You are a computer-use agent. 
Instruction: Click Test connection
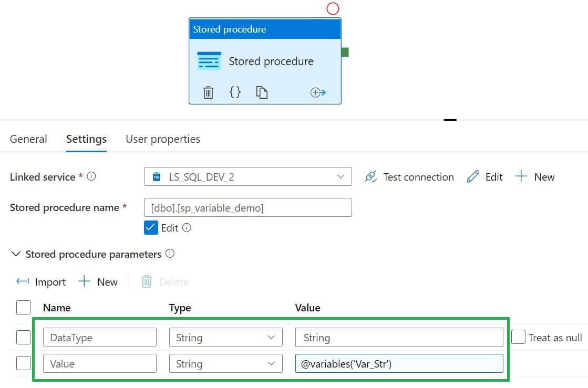click(409, 177)
